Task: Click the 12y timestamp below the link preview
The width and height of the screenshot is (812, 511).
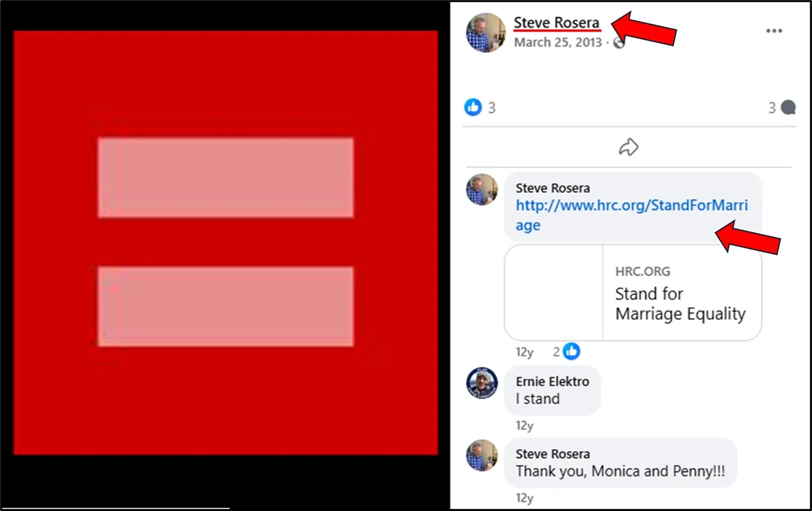Action: [x=524, y=352]
